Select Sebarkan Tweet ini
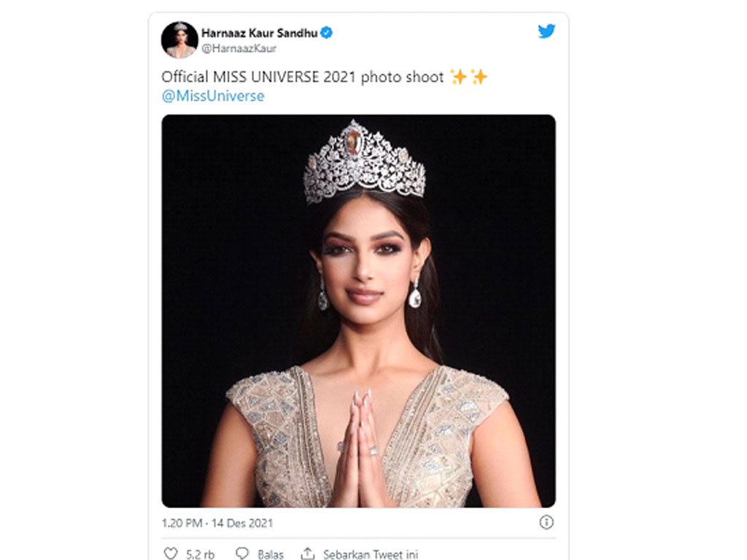The width and height of the screenshot is (747, 560). (370, 554)
